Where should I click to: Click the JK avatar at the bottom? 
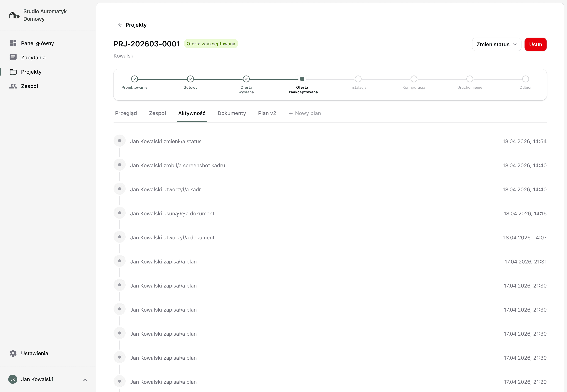point(13,379)
